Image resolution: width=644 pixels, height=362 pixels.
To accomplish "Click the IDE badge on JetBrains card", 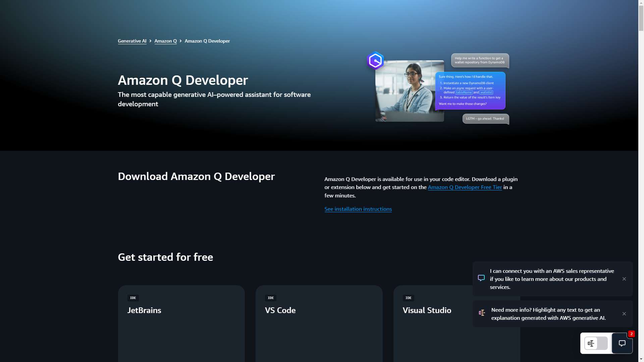I will 133,298.
